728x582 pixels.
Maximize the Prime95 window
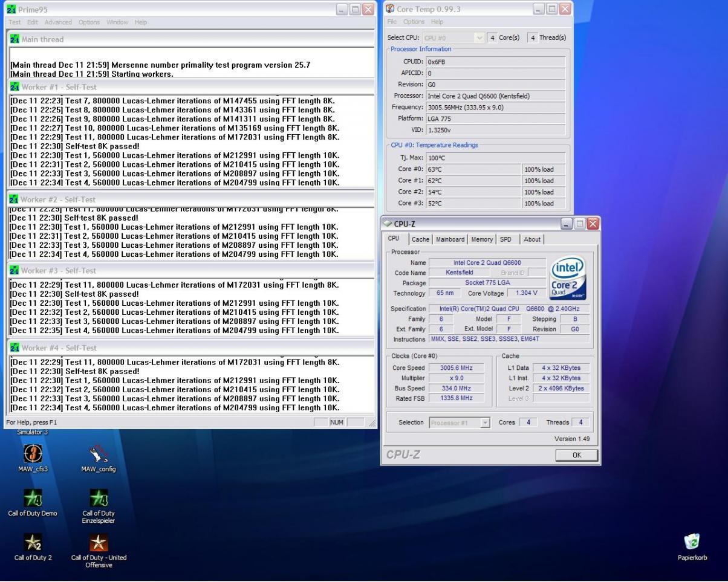[355, 10]
